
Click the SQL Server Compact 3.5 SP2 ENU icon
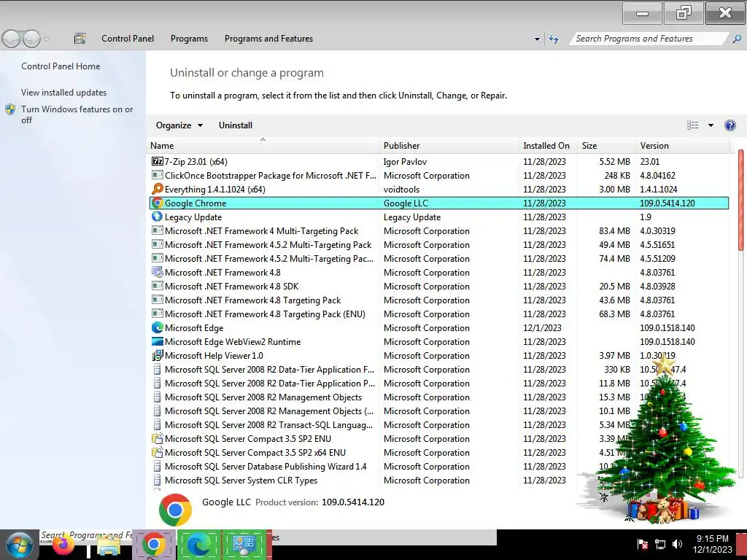(158, 438)
